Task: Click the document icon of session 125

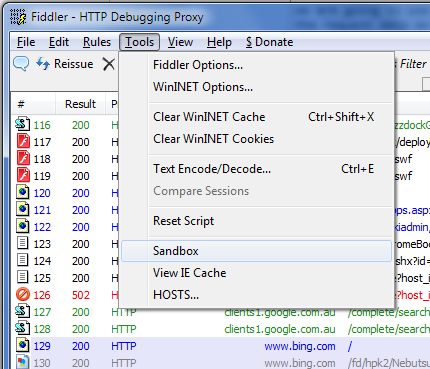Action: [x=23, y=277]
